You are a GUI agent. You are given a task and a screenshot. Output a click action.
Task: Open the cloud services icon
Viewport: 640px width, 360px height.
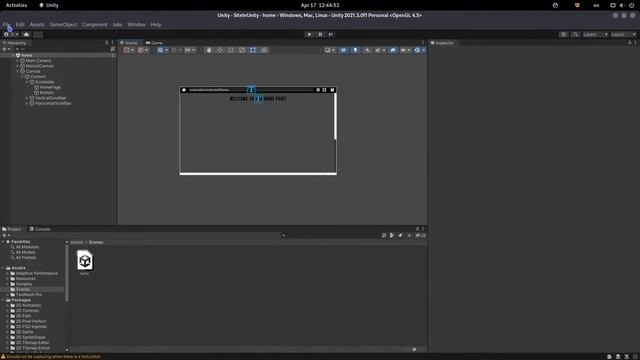coord(27,34)
